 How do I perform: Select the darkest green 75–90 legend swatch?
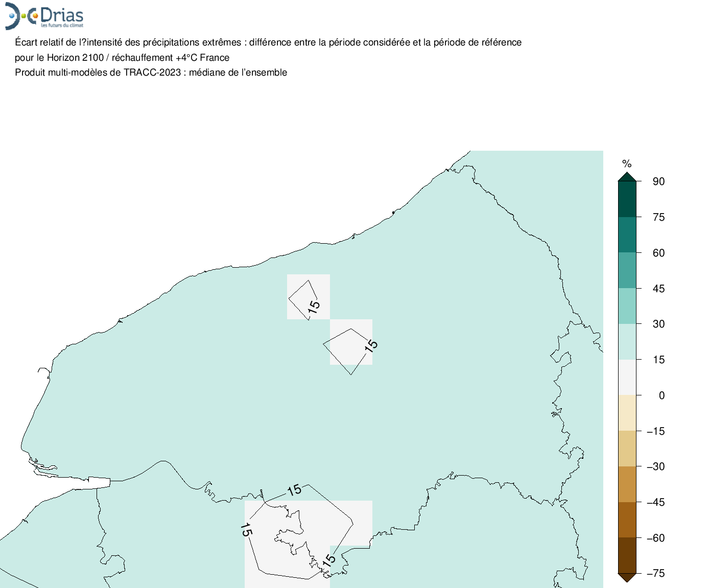(x=627, y=199)
